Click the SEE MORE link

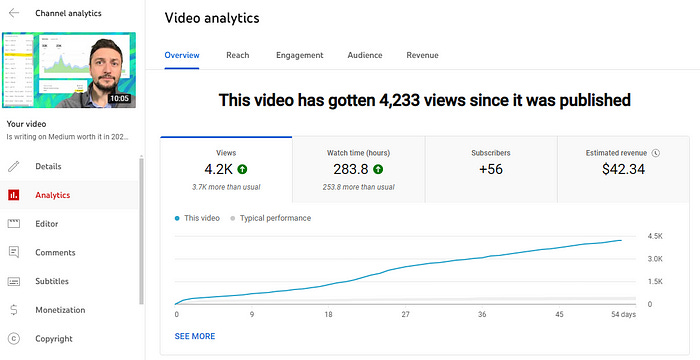pyautogui.click(x=195, y=336)
